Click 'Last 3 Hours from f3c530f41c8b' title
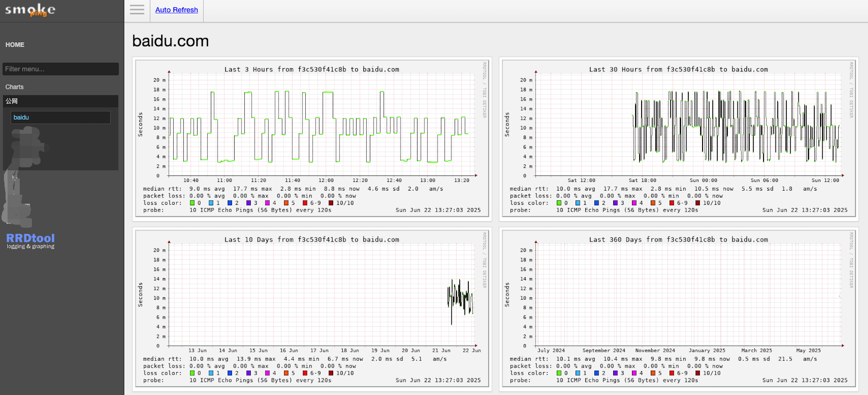868x395 pixels. coord(312,69)
